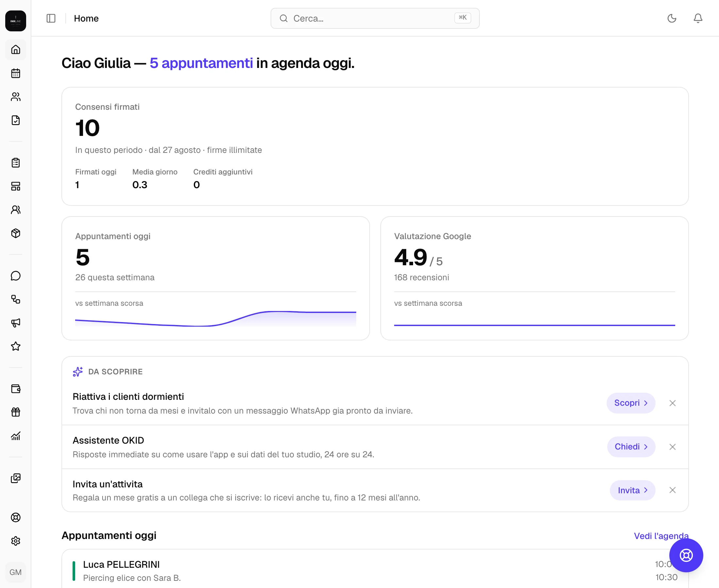Click the Invita button
The width and height of the screenshot is (719, 588).
[x=633, y=490]
